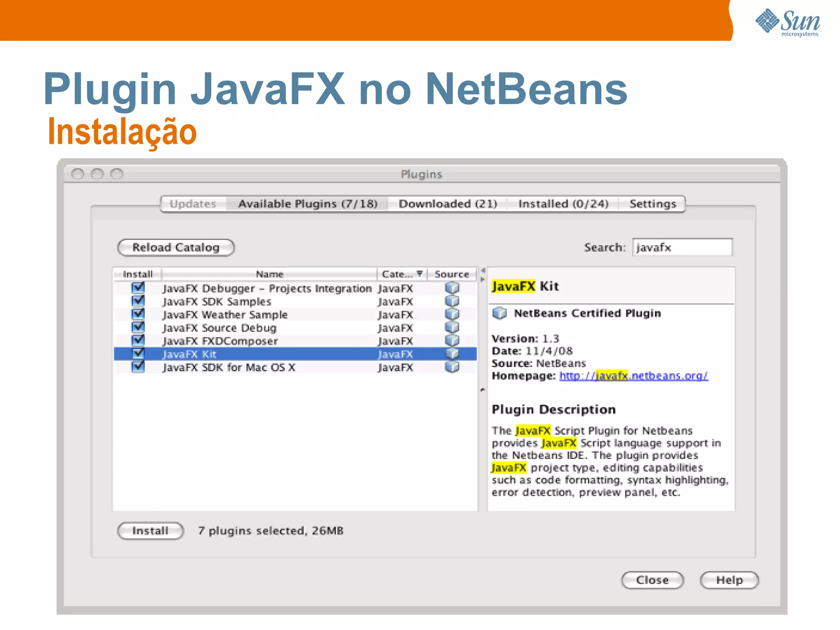840x630 pixels.
Task: Select the JavaFX Source Debug row
Action: click(x=295, y=328)
